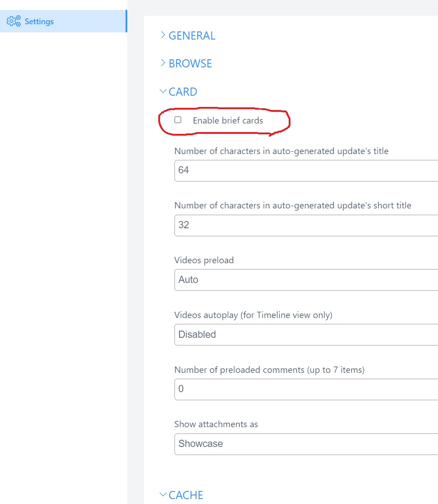Click the "Show attachments as" field label
Viewport: 438px width, 504px height.
click(x=216, y=424)
